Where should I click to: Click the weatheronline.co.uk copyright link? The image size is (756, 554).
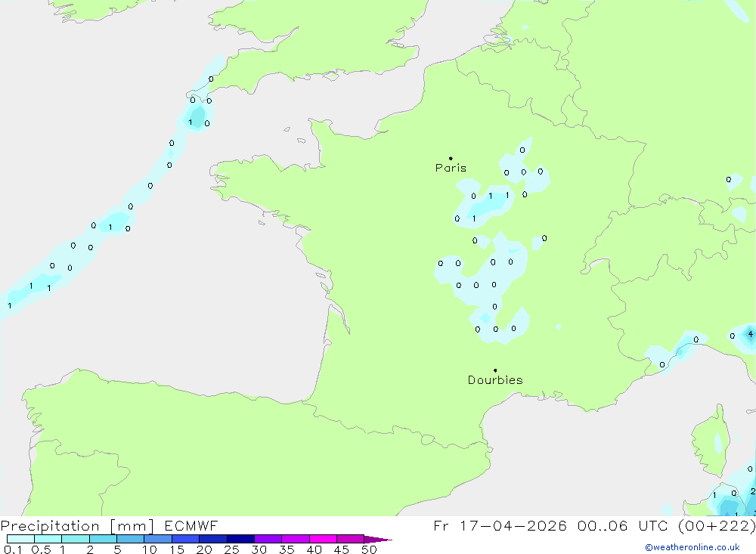(x=692, y=547)
